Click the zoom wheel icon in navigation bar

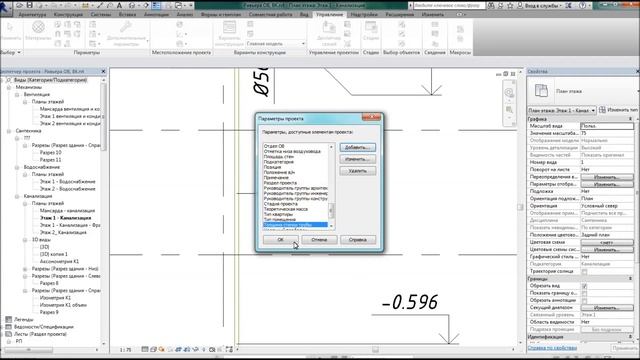(x=509, y=93)
